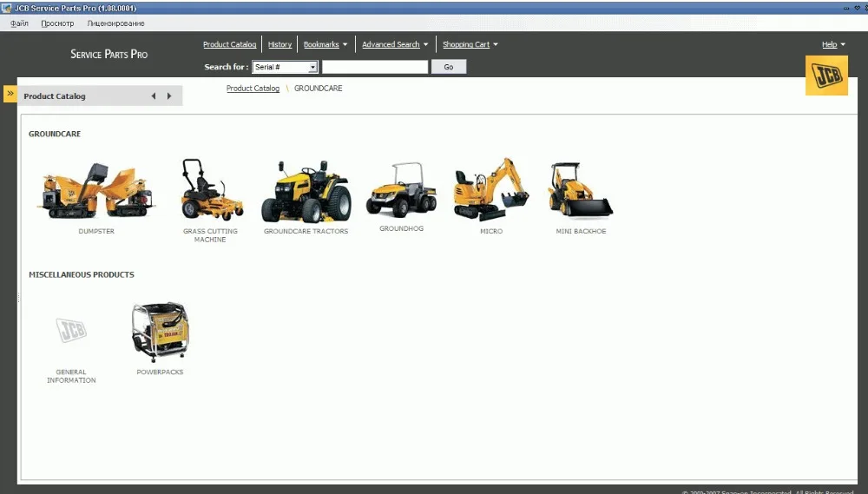Click the GROUNDCARE section heading
The height and width of the screenshot is (494, 868).
click(x=55, y=134)
